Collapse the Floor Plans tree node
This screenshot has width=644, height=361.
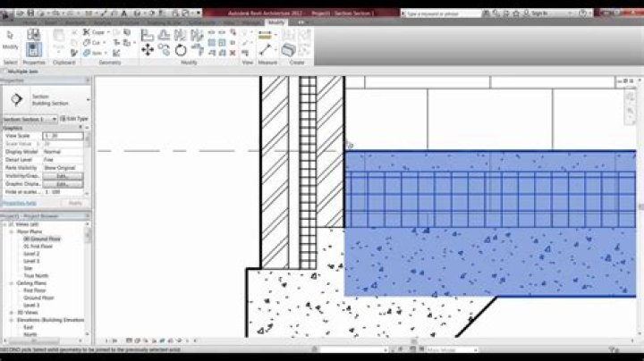pyautogui.click(x=12, y=231)
